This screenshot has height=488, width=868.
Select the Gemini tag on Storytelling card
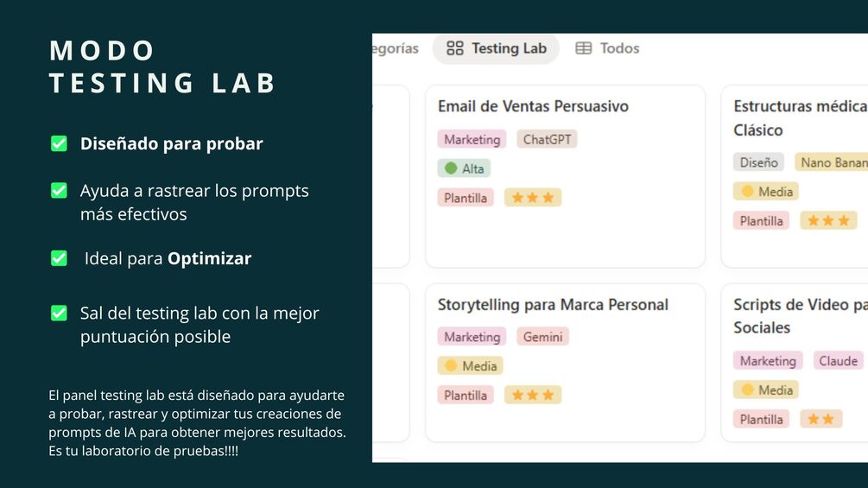tap(542, 337)
